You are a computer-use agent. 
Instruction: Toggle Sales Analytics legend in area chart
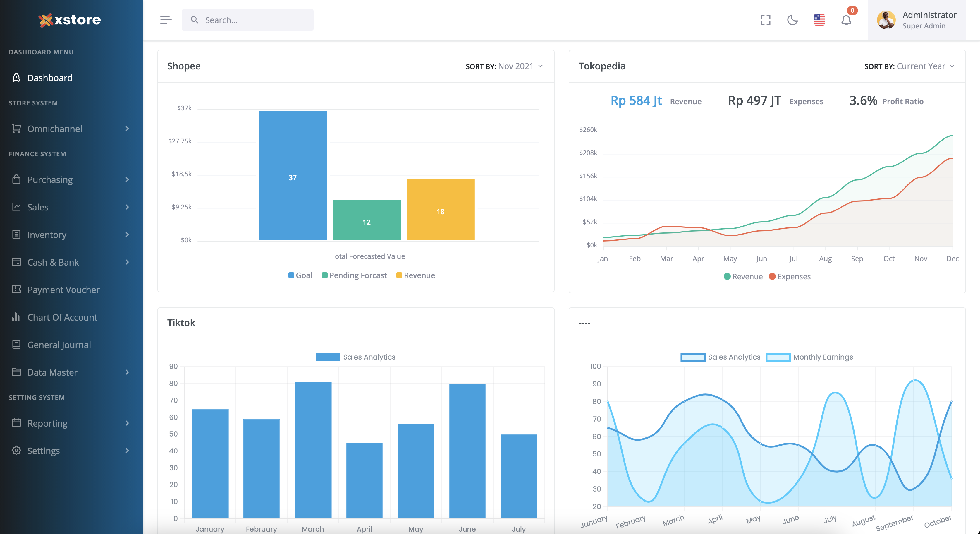click(x=720, y=357)
